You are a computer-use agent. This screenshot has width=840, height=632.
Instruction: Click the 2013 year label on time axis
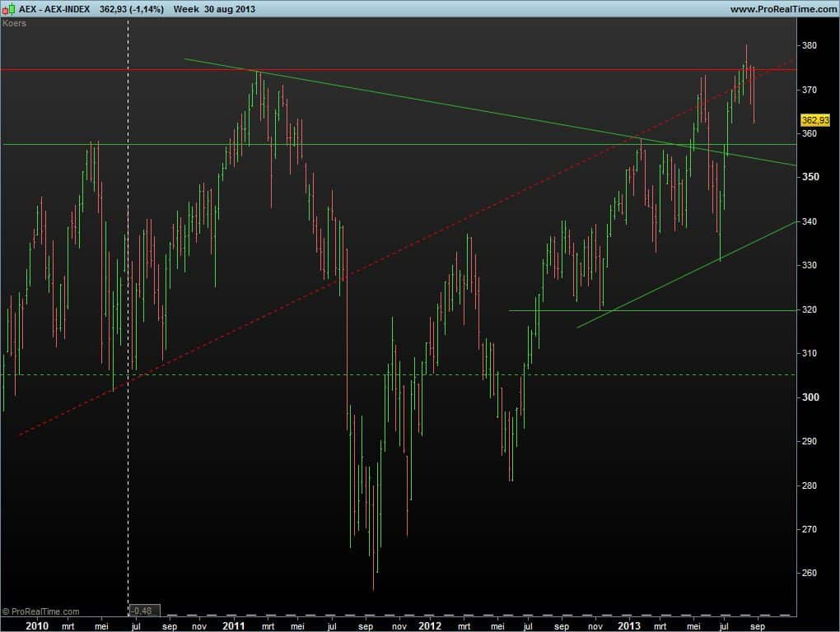pos(629,625)
